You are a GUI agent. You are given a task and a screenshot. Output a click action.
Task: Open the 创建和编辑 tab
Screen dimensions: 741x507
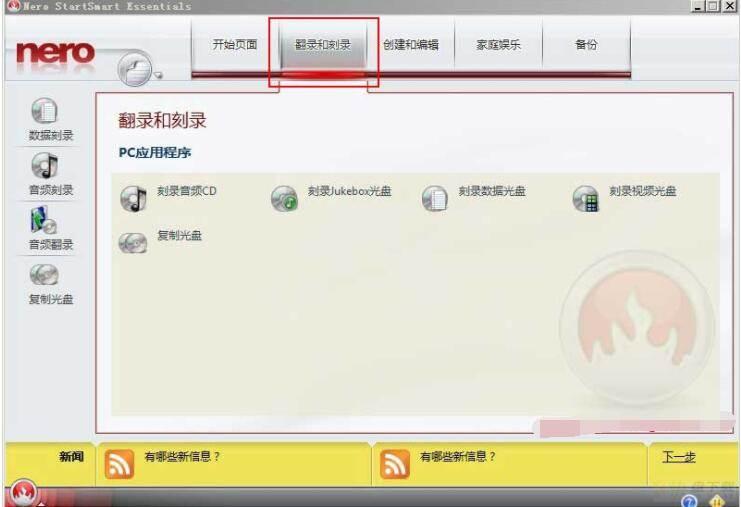click(411, 45)
